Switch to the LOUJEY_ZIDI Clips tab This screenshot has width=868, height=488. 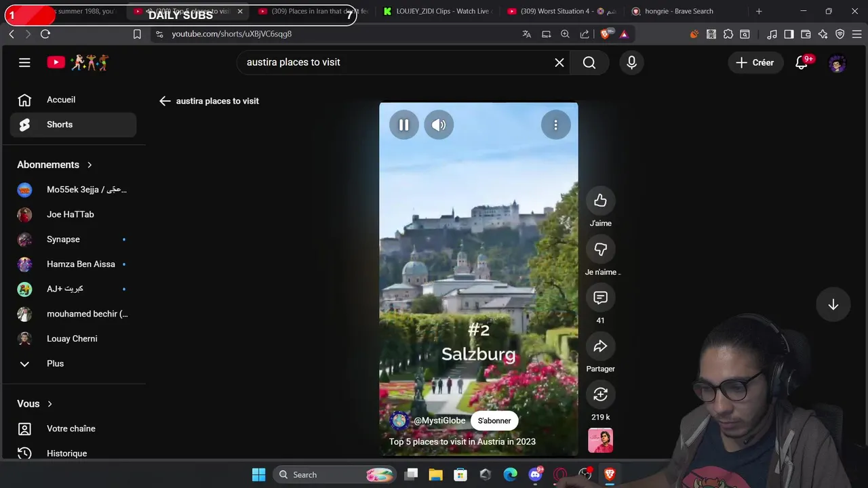[437, 12]
